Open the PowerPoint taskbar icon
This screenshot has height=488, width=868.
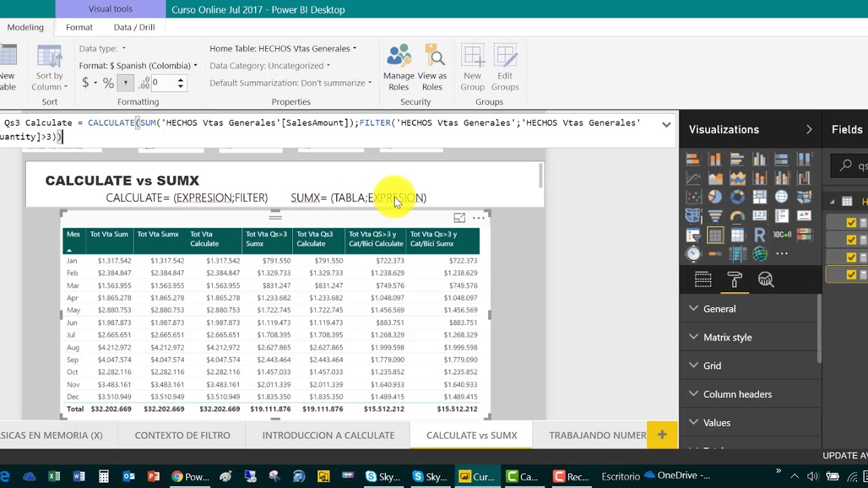point(153,476)
